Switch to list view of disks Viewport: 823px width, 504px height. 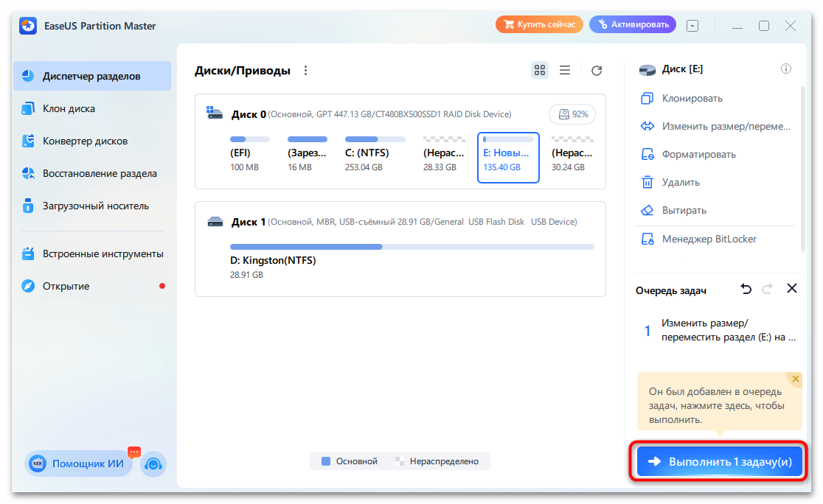point(565,70)
